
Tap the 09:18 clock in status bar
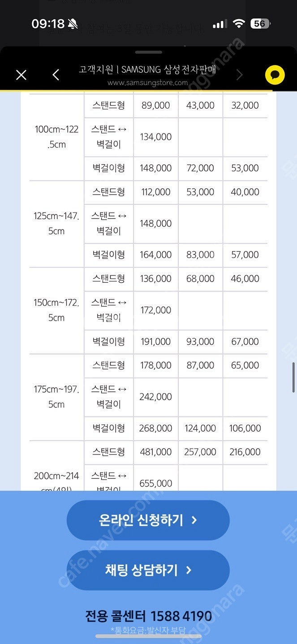(x=48, y=24)
